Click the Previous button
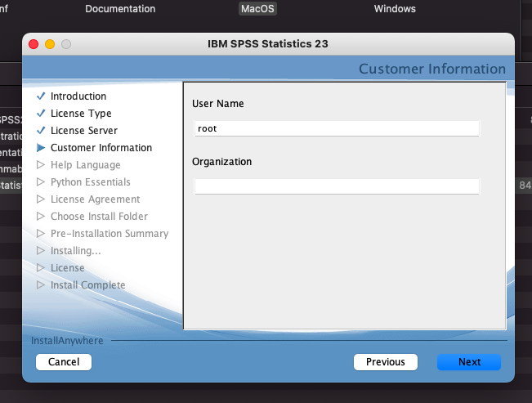The width and height of the screenshot is (532, 403). [386, 362]
